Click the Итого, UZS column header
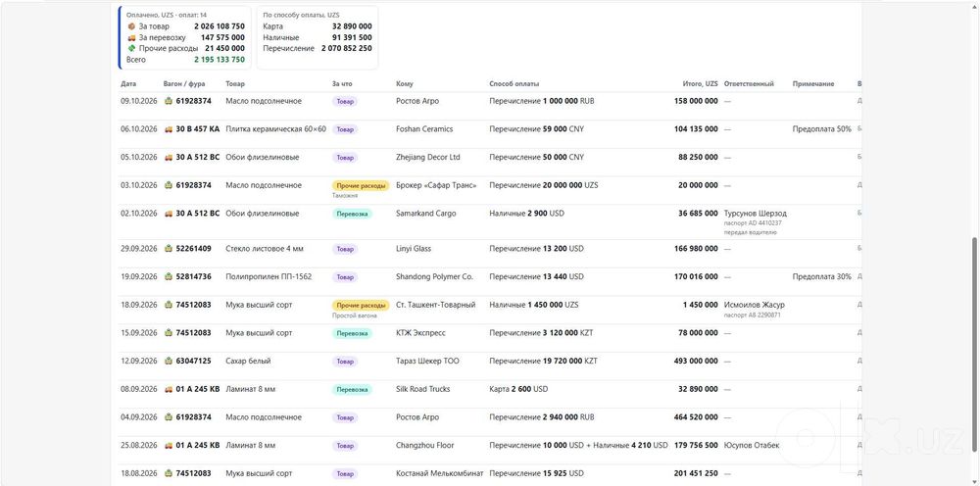Screen dimensions: 980x486 (x=700, y=83)
